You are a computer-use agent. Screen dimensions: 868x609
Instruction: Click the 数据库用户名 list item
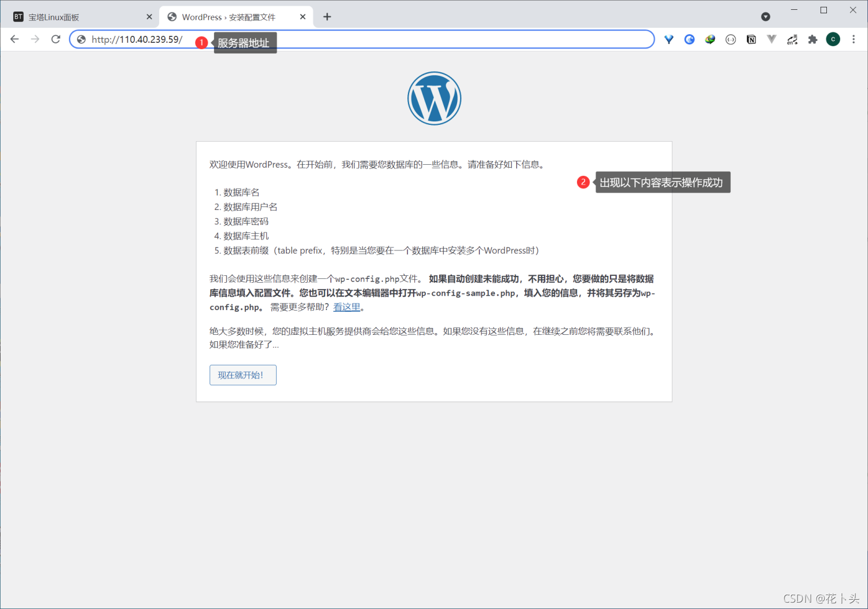click(251, 206)
